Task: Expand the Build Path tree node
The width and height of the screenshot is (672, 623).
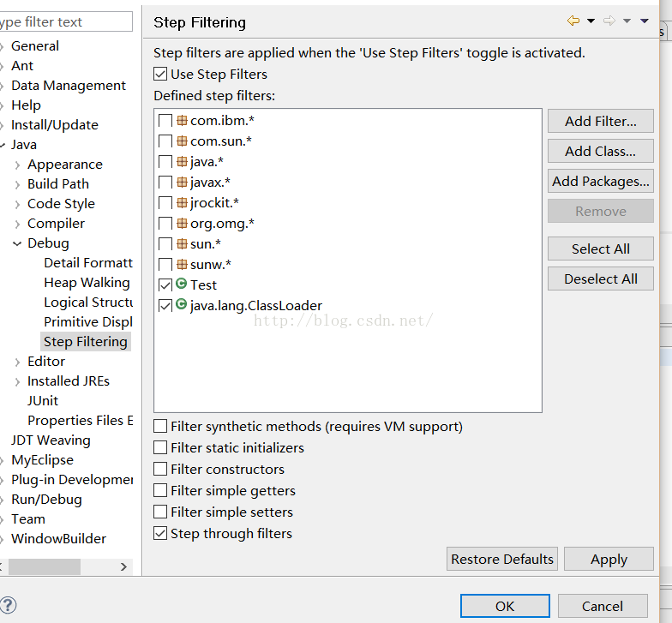Action: [x=17, y=185]
